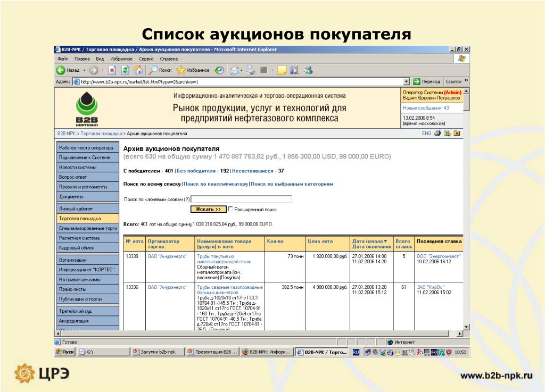Image resolution: width=545 pixels, height=392 pixels.
Task: Click the Несостоявшиеся filter link
Action: 253,171
